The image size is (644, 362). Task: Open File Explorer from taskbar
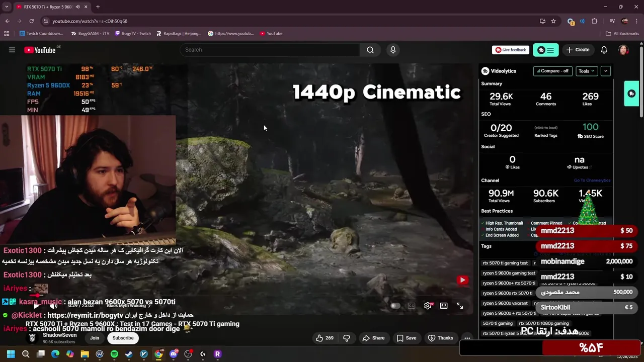coord(85,354)
